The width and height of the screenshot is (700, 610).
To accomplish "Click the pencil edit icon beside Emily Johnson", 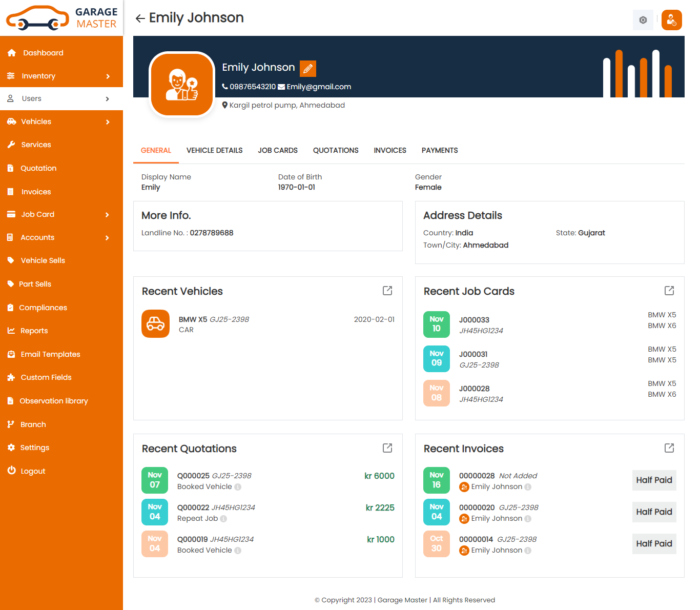I will 308,69.
